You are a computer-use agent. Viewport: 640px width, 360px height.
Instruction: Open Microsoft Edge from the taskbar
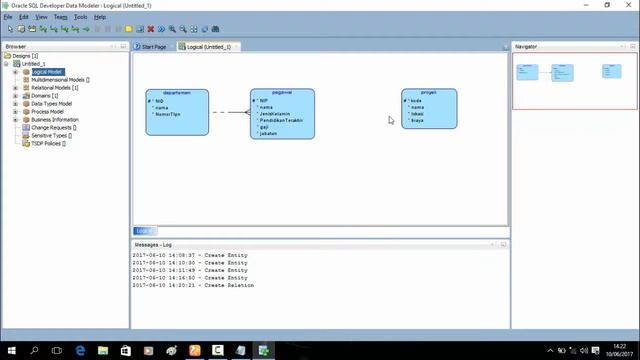point(80,351)
